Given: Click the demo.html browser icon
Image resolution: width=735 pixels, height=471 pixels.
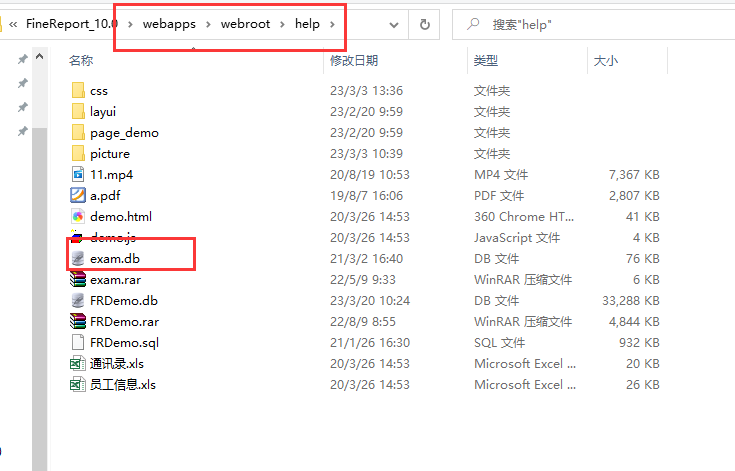Looking at the screenshot, I should (x=78, y=216).
